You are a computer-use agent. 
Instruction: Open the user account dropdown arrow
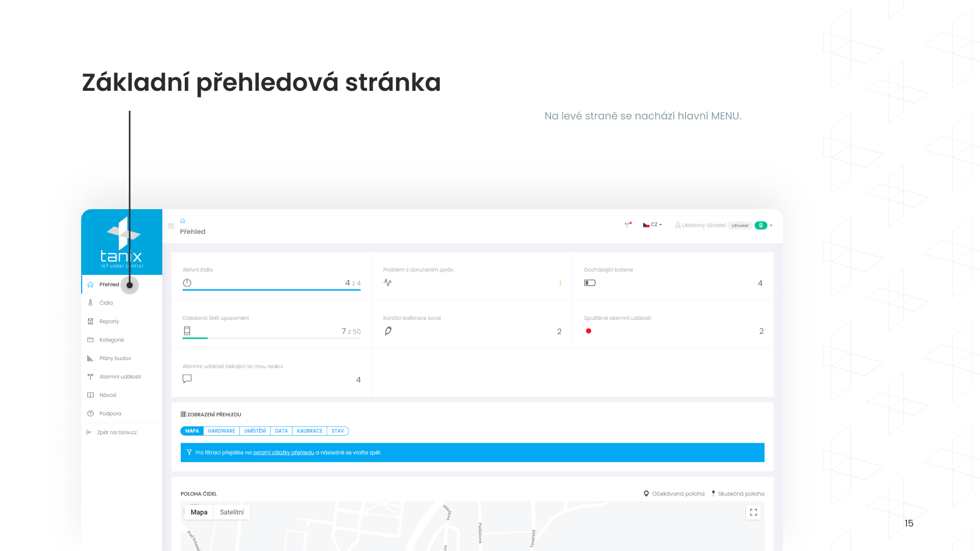pyautogui.click(x=771, y=226)
